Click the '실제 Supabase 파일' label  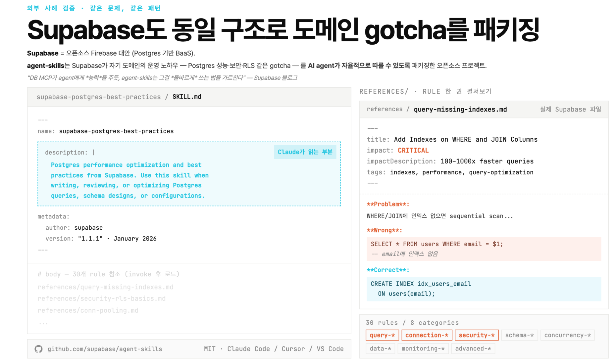[x=570, y=109]
